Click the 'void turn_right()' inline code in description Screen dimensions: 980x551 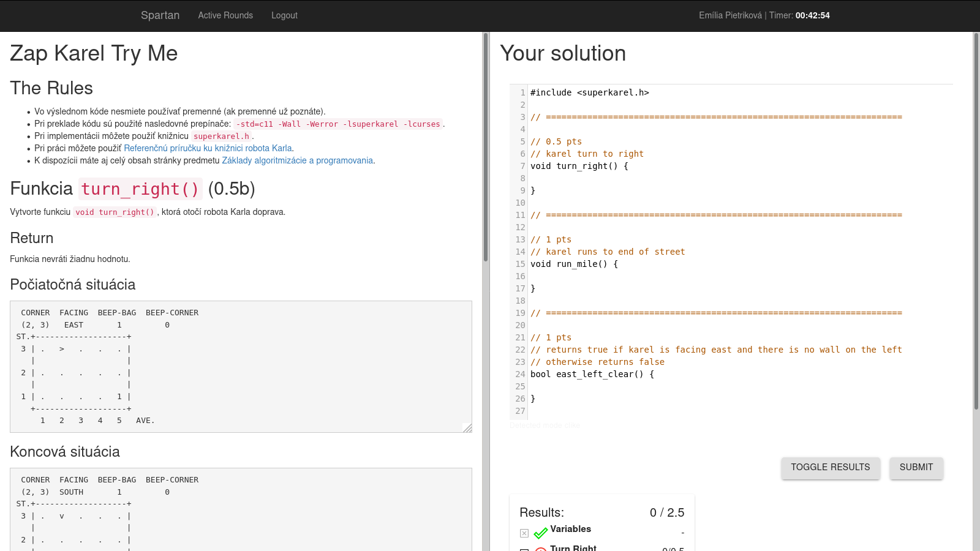point(115,212)
